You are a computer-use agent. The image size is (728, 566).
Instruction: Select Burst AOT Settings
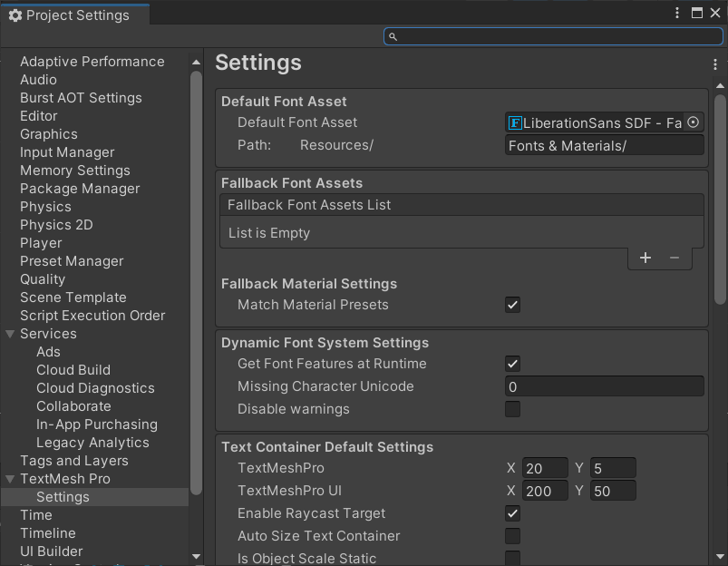(81, 98)
